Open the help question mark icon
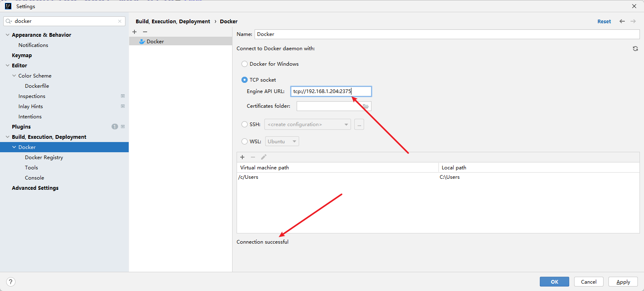Screen dimensions: 644x291 pos(11,282)
